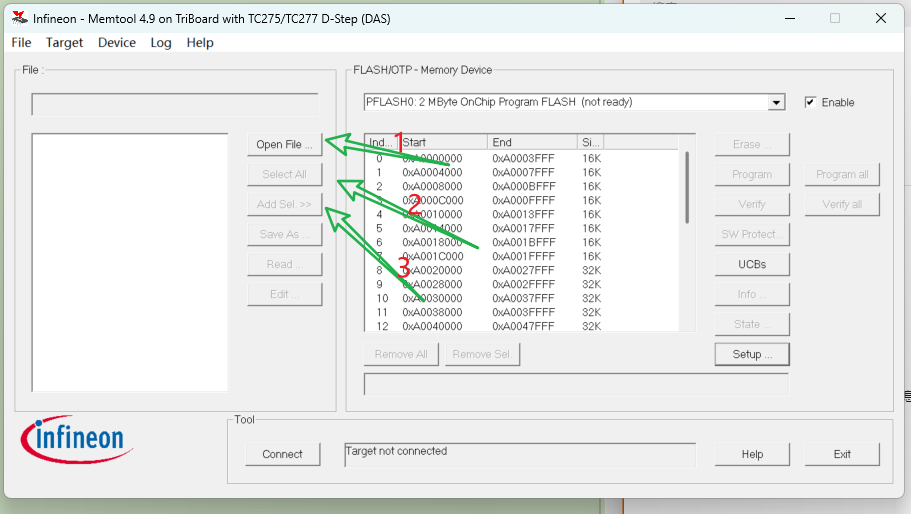Click the Read button
911x514 pixels.
(x=285, y=264)
